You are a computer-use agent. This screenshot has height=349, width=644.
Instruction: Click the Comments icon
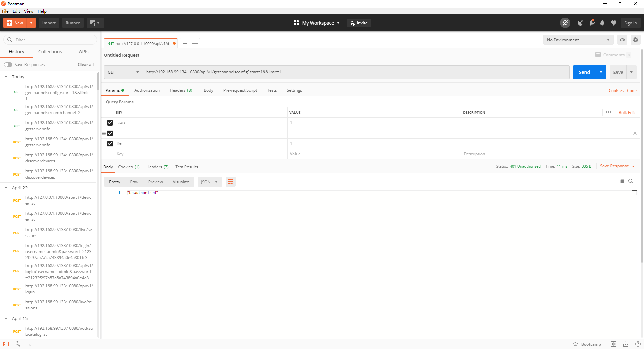pyautogui.click(x=598, y=55)
